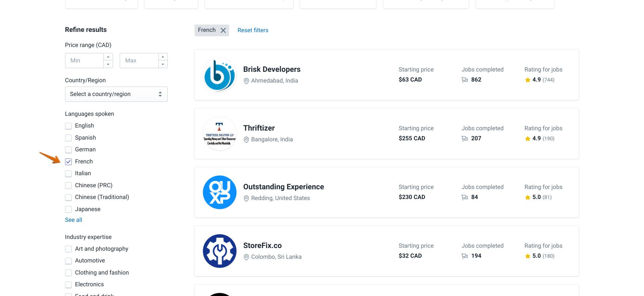
Task: Open the country/region dropdown
Action: (116, 94)
